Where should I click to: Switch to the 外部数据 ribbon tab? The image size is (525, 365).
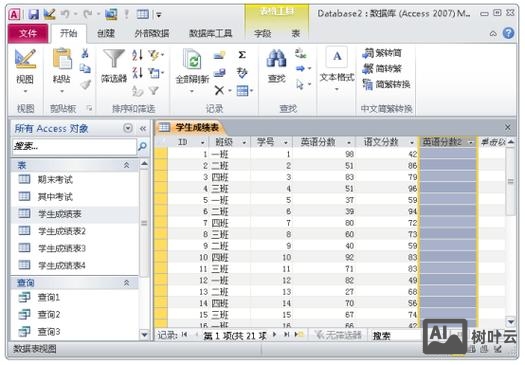(x=152, y=33)
